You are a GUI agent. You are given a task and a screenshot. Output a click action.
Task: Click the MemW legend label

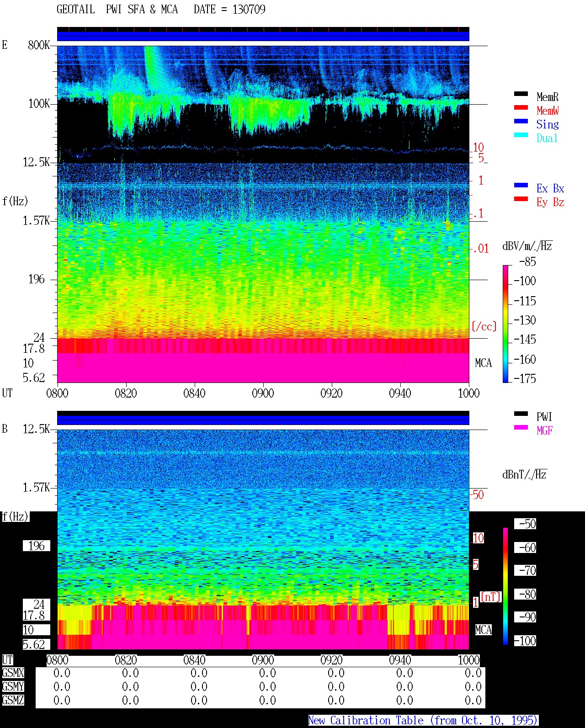(548, 111)
